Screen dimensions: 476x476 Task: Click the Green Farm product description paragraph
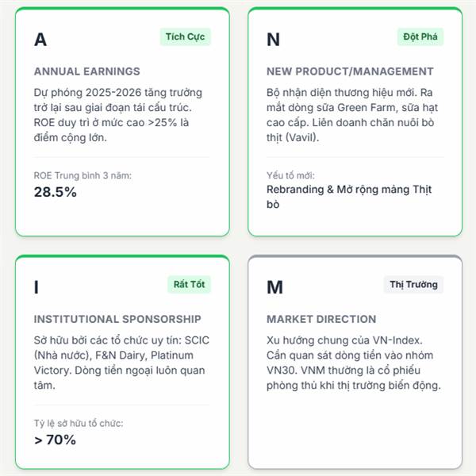point(352,115)
